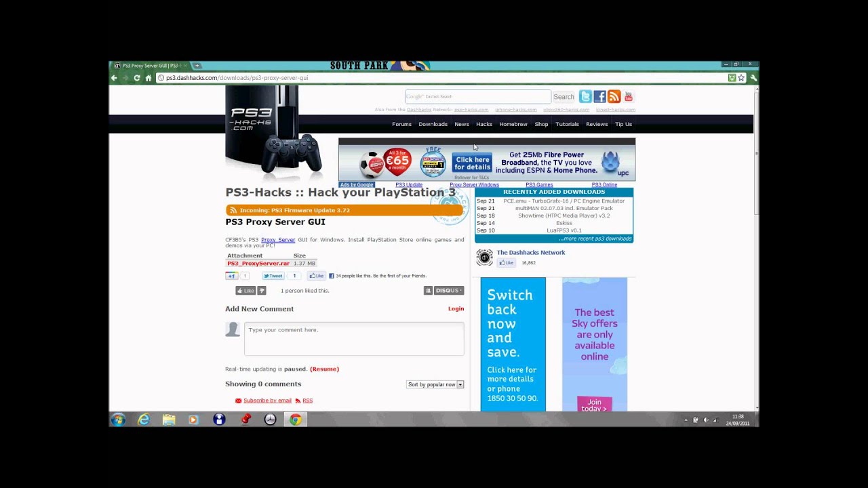Click the Facebook Like button

tap(317, 276)
